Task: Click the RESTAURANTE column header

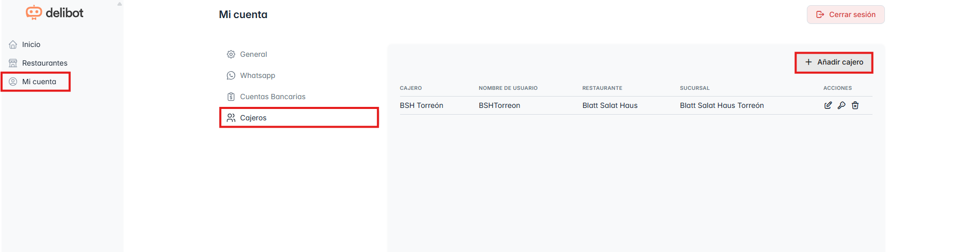Action: click(x=602, y=88)
